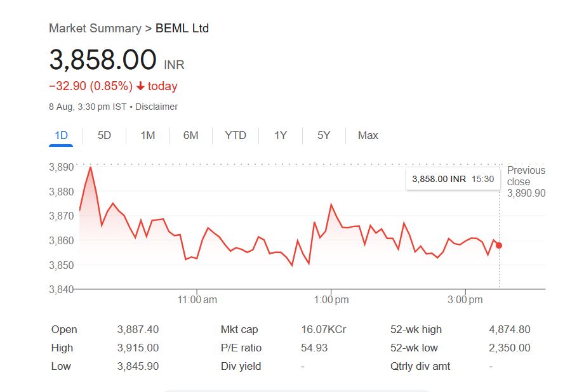Click the BEML Ltd title
584x392 pixels.
182,28
